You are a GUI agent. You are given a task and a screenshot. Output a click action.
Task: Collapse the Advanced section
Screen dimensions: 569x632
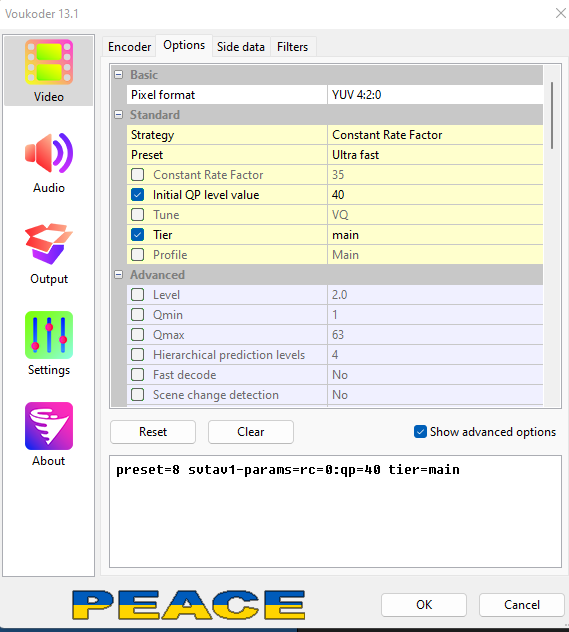point(118,274)
